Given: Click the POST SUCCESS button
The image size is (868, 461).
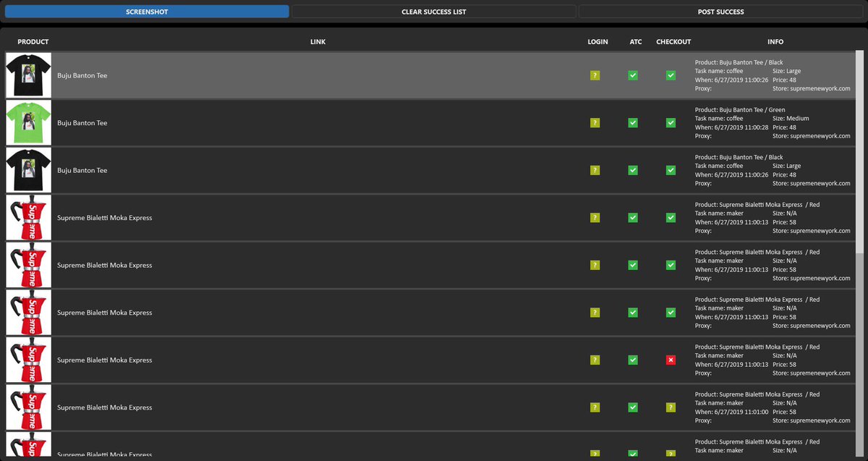Looking at the screenshot, I should (x=720, y=12).
